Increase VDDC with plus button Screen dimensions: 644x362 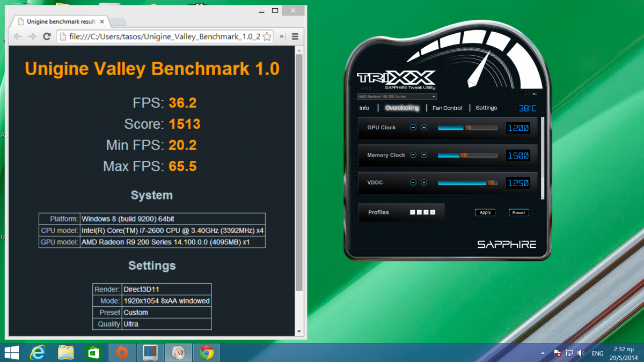(423, 182)
